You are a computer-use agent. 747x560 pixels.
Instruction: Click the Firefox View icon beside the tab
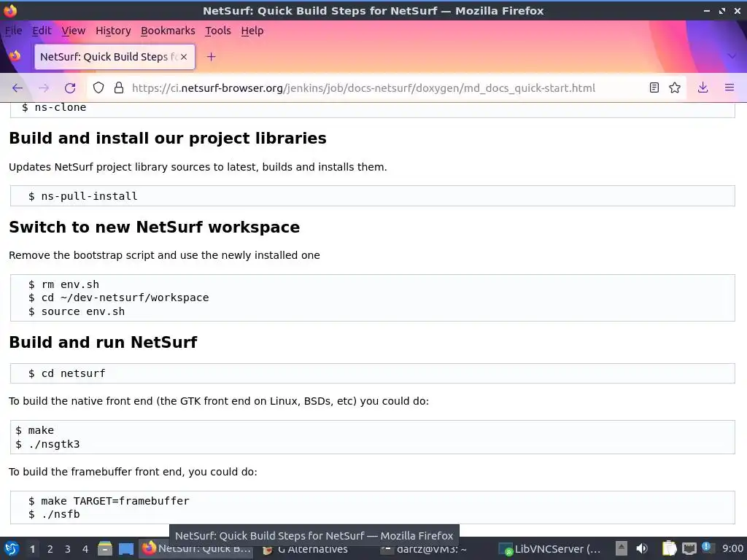click(x=15, y=56)
